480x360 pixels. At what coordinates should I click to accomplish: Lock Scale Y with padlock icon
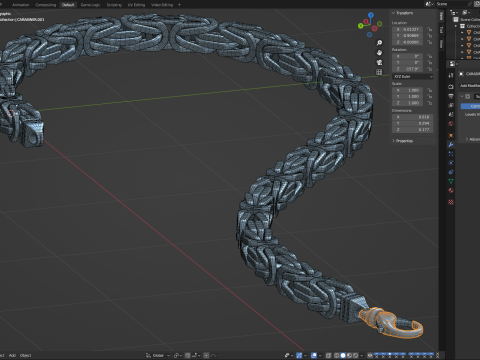coord(430,97)
